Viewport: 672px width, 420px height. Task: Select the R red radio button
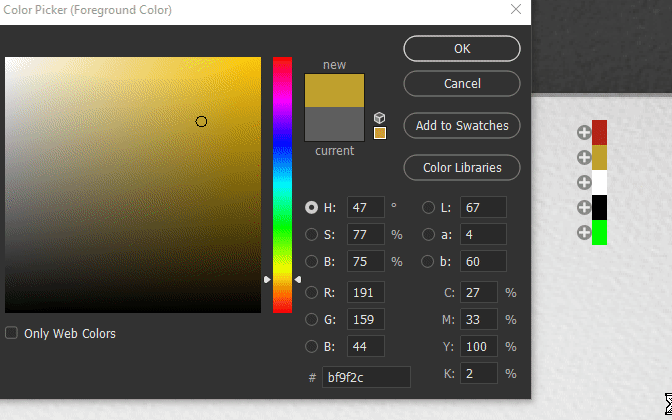[311, 294]
